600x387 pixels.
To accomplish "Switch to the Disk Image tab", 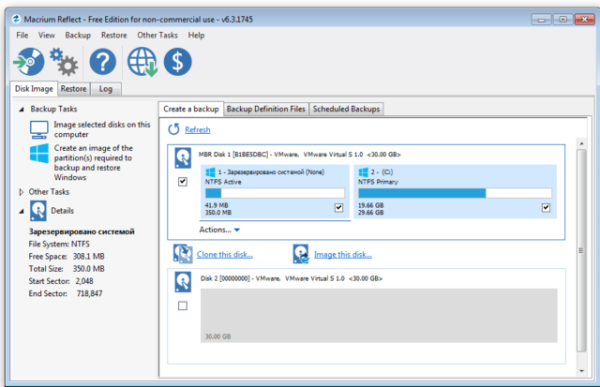I will point(34,89).
